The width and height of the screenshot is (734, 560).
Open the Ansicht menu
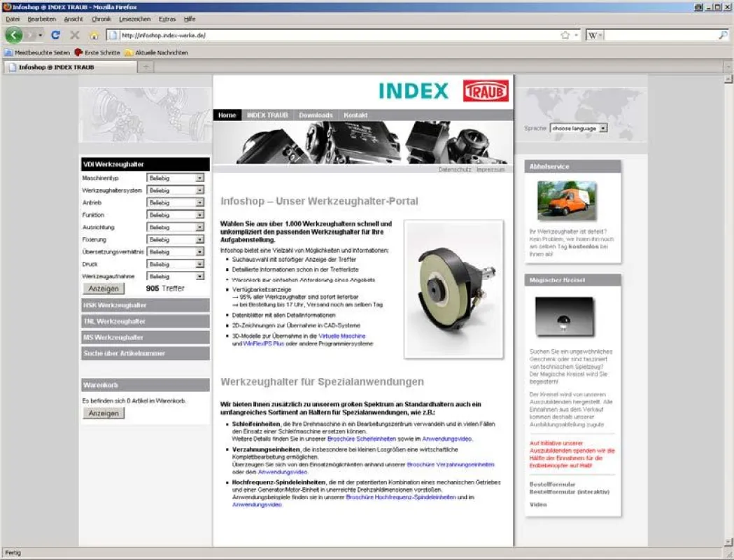[73, 19]
